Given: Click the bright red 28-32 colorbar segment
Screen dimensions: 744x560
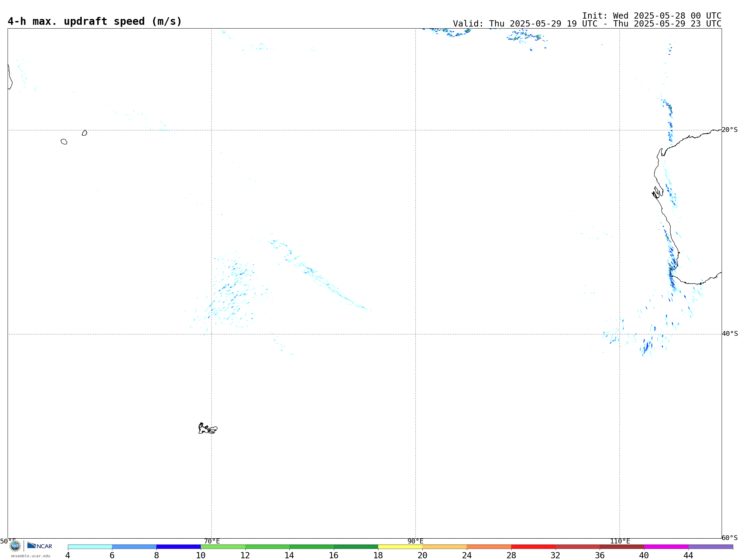Looking at the screenshot, I should [533, 547].
